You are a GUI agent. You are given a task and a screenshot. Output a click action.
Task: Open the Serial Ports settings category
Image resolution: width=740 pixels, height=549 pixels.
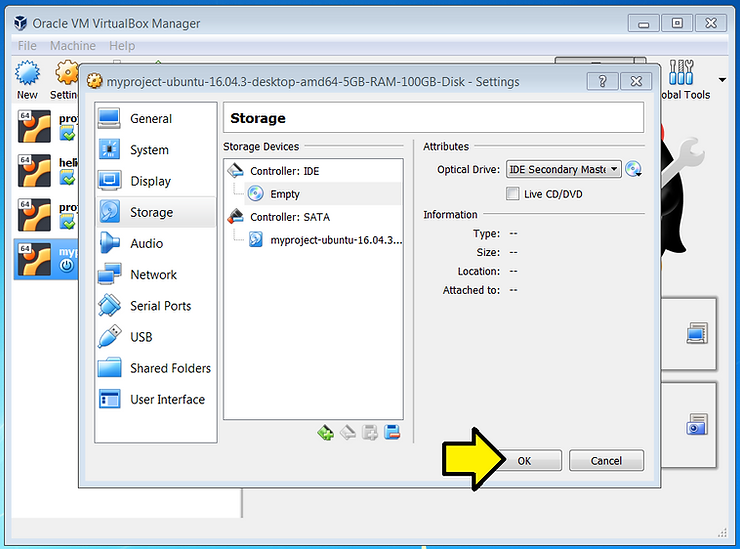tap(155, 305)
